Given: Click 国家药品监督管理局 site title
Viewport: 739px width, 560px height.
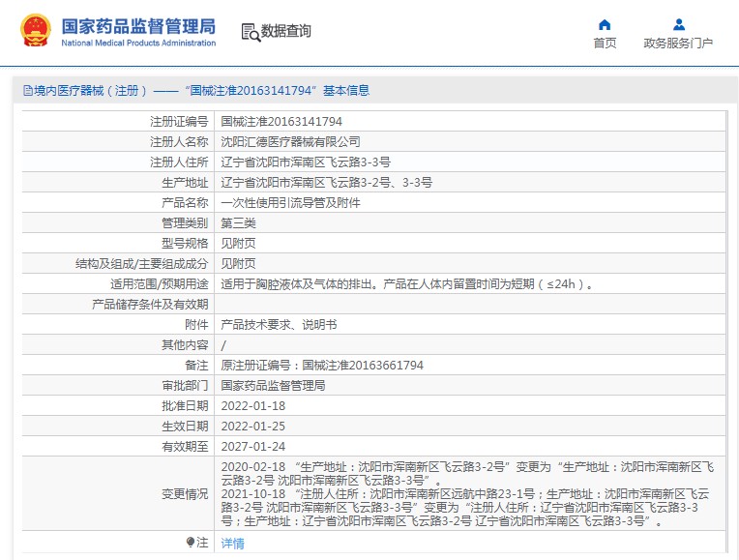Looking at the screenshot, I should click(x=138, y=26).
